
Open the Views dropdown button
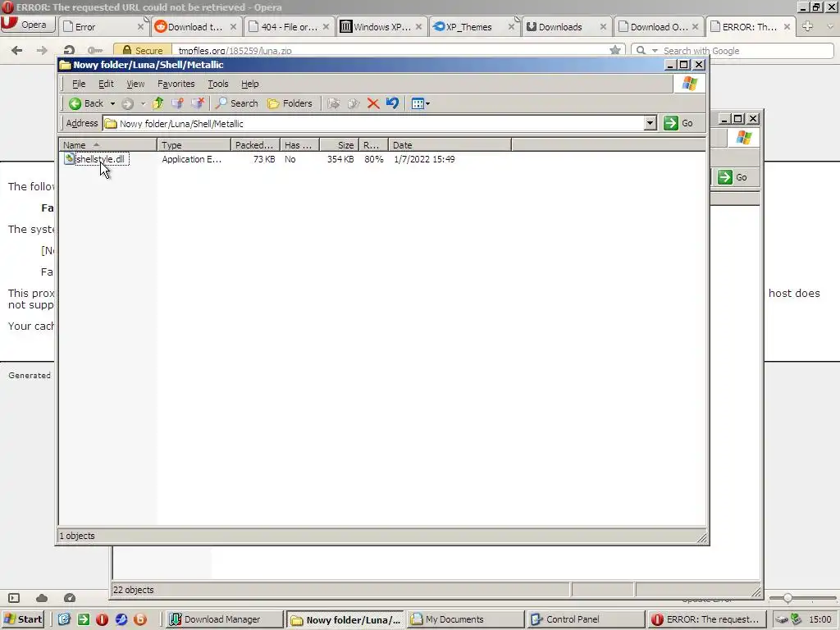(x=421, y=103)
